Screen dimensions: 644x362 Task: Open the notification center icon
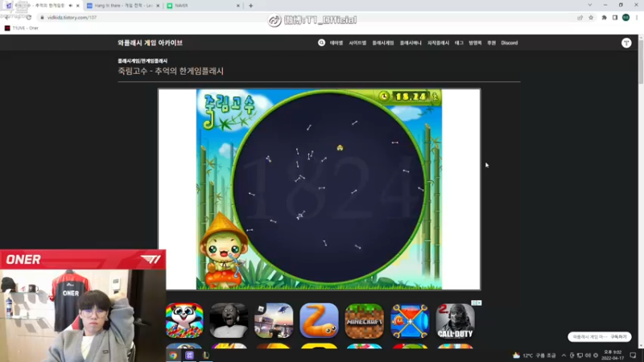(x=633, y=356)
